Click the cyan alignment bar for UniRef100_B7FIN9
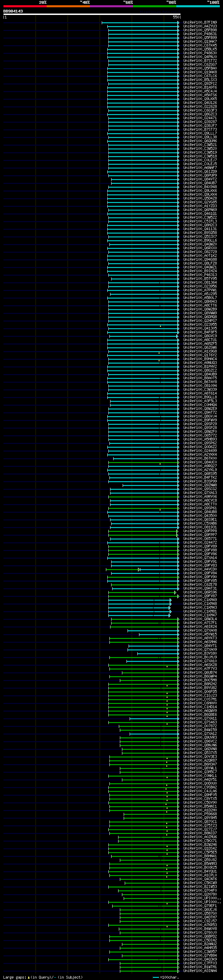 click(140, 23)
